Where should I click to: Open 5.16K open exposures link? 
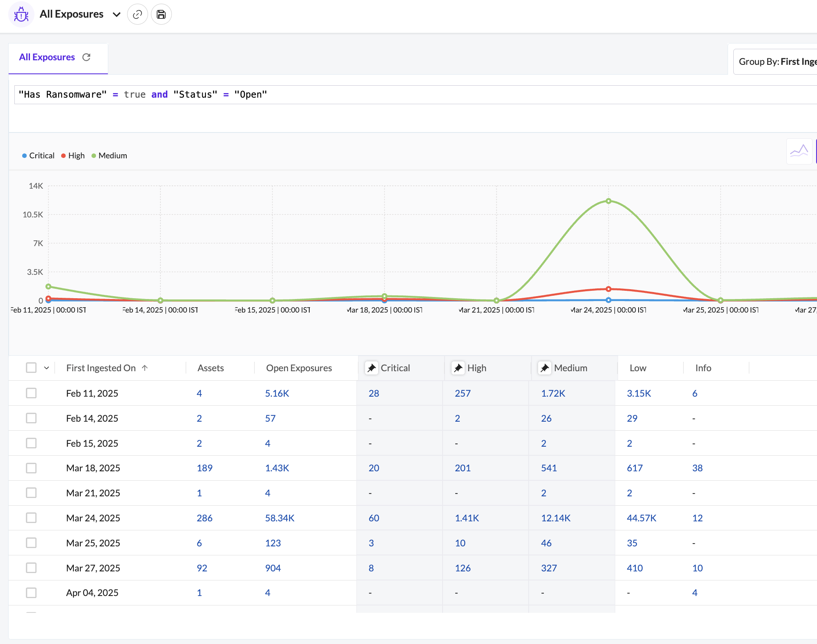click(277, 393)
